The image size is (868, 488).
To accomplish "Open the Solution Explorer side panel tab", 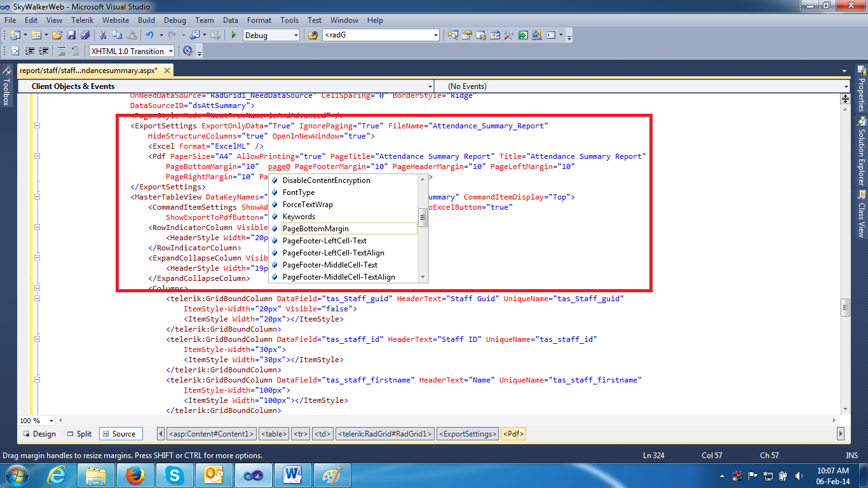I will tap(862, 151).
